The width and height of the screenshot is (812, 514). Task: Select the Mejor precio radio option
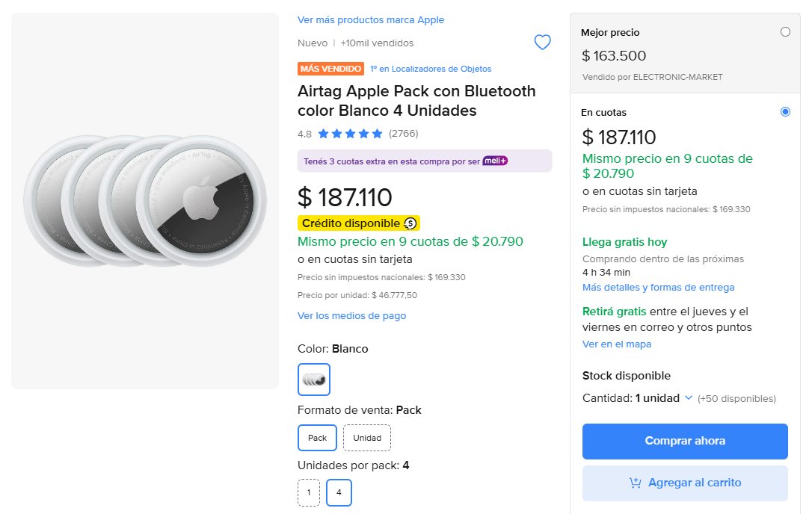pos(785,32)
